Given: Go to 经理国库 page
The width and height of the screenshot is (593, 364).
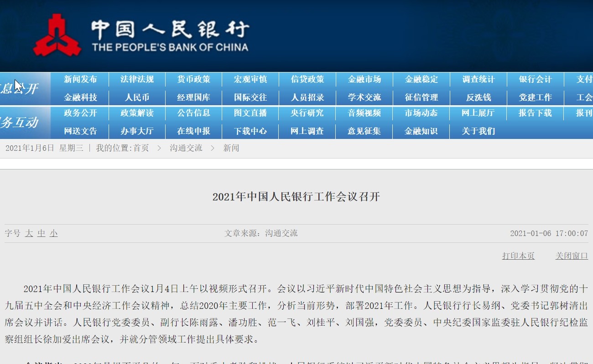Looking at the screenshot, I should pos(194,97).
